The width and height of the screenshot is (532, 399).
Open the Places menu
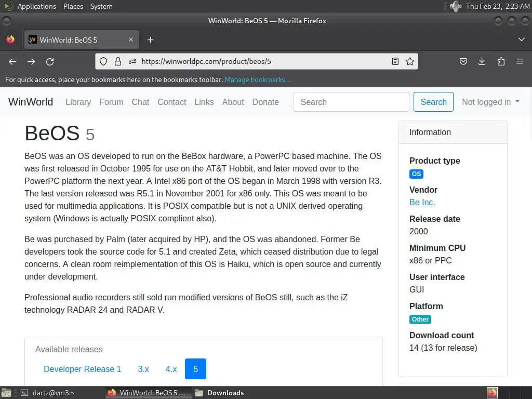[73, 6]
